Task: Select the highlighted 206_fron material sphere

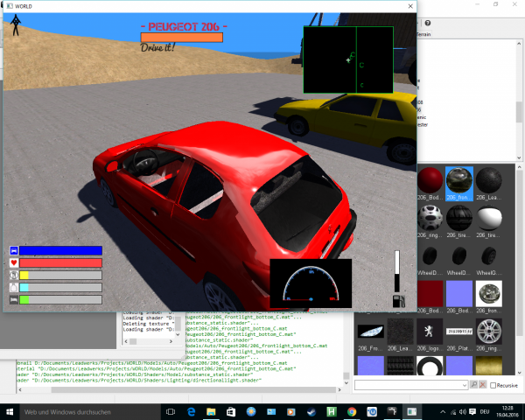Action: pos(459,180)
